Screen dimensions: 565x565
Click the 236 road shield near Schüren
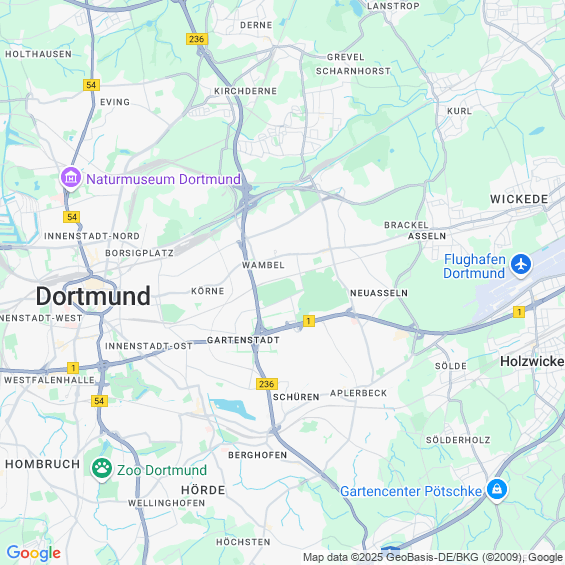pos(267,384)
